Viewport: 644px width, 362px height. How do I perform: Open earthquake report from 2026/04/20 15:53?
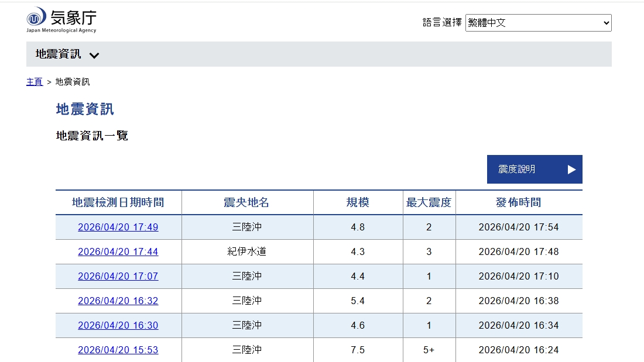[118, 350]
